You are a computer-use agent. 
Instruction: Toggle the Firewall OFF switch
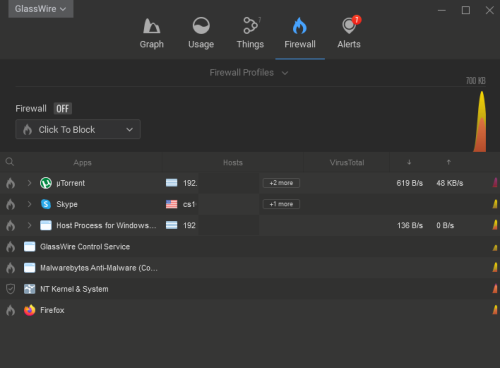[x=62, y=109]
